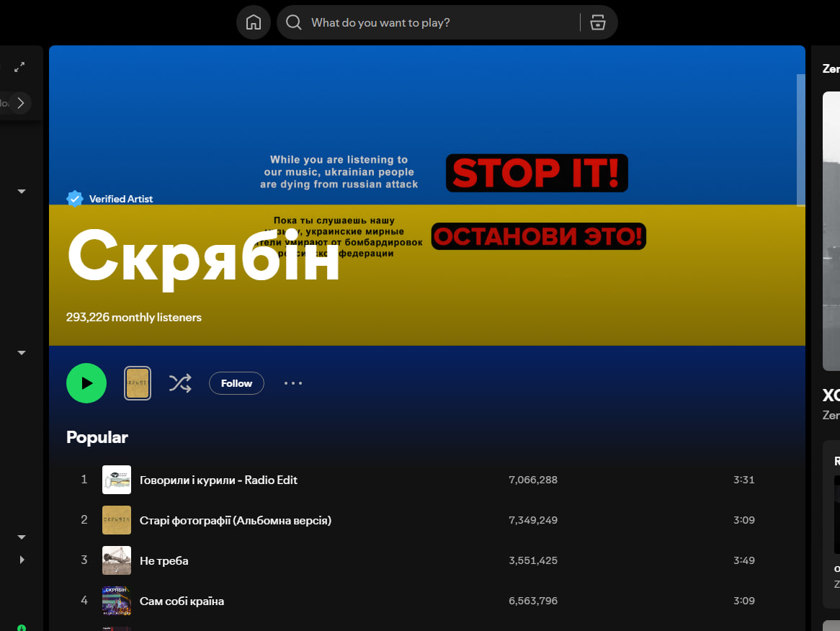Click play count 3,551,425
840x631 pixels.
[x=533, y=560]
